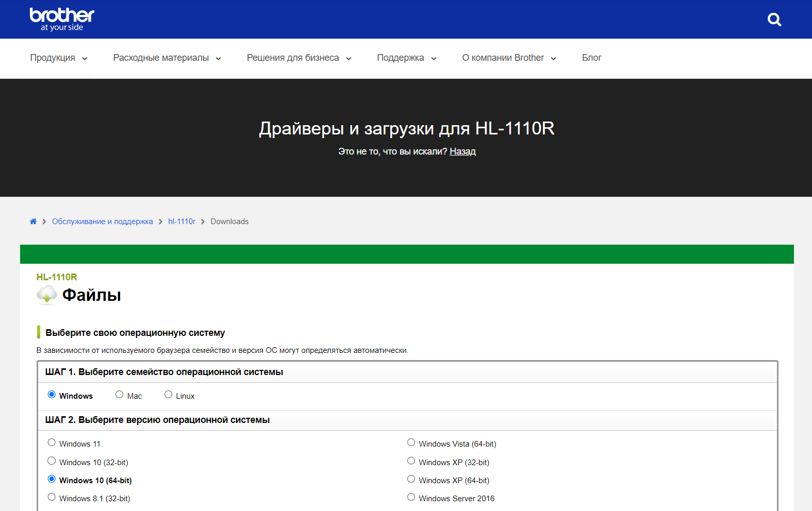
Task: Choose Windows 10 (32-bit) version
Action: click(x=52, y=461)
